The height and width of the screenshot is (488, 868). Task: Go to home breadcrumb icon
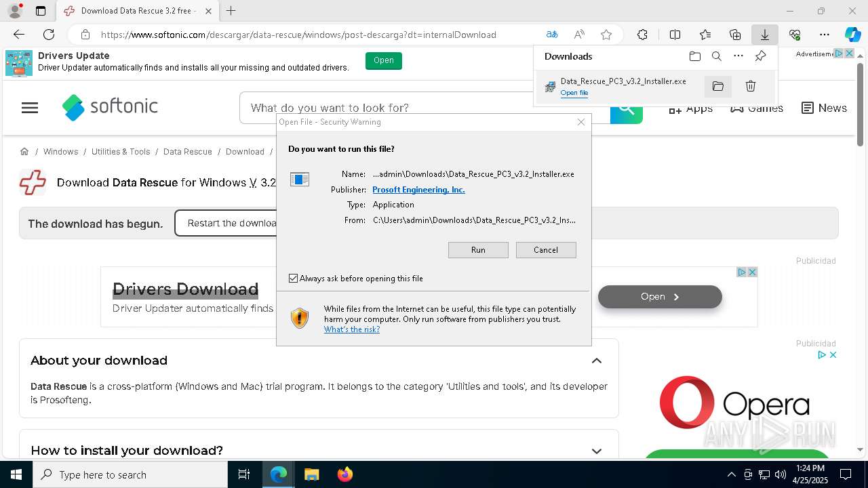coord(24,151)
